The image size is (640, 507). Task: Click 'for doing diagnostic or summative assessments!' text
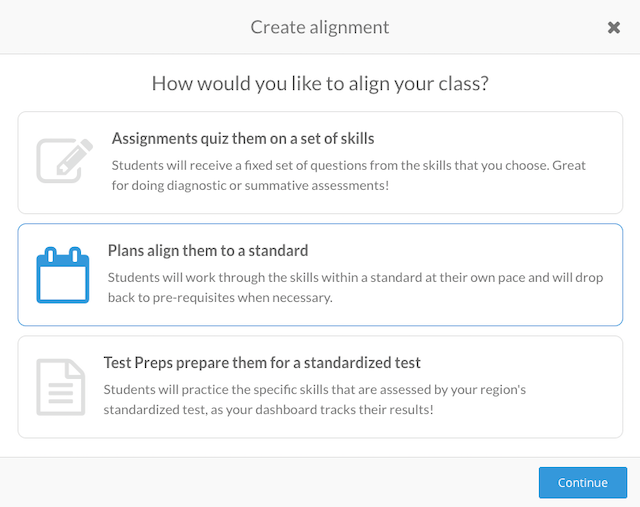(250, 186)
